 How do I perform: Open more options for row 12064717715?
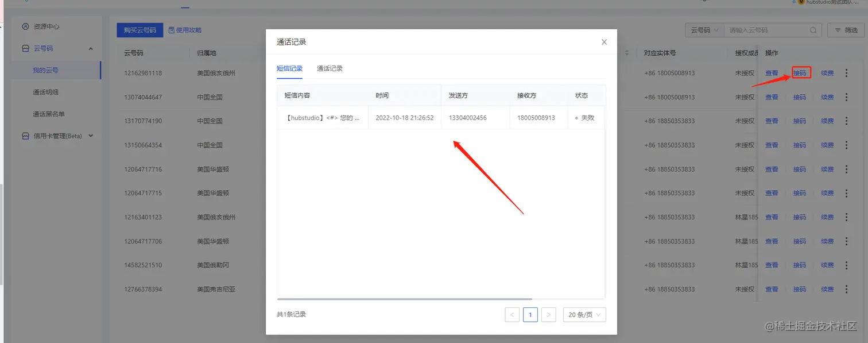point(846,193)
